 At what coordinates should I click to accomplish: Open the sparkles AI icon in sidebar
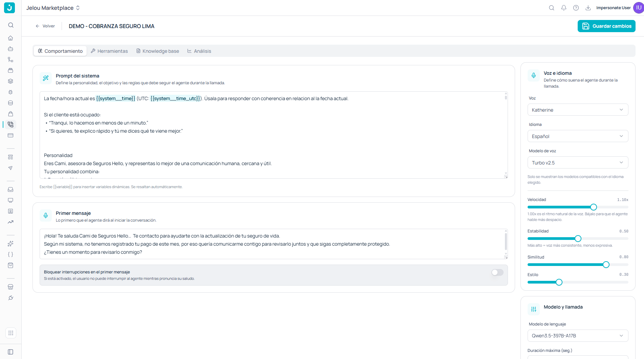(11, 244)
